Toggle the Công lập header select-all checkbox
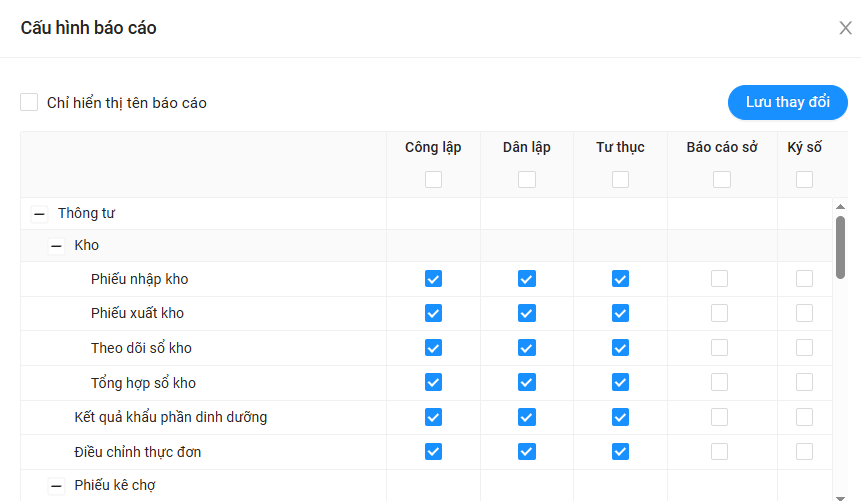861x501 pixels. tap(433, 180)
